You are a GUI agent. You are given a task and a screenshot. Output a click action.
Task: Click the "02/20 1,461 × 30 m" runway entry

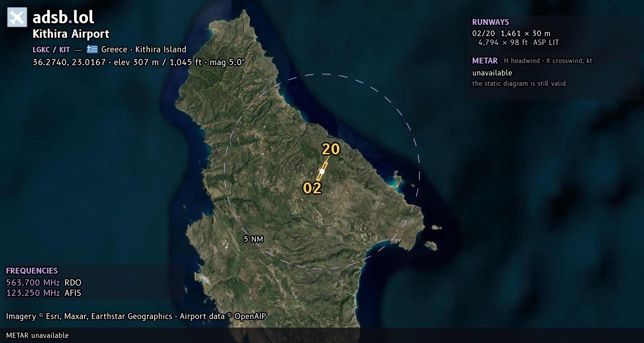point(511,33)
